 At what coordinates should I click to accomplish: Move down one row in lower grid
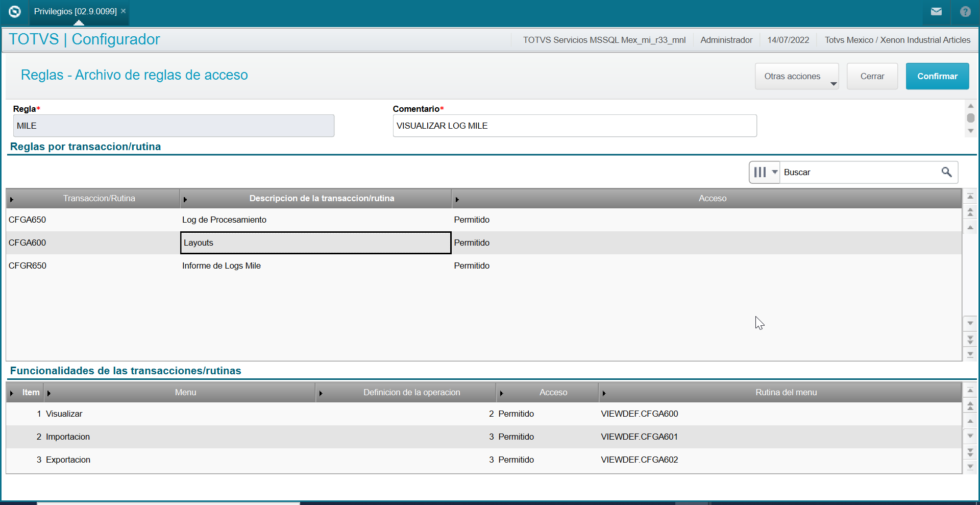pos(970,436)
